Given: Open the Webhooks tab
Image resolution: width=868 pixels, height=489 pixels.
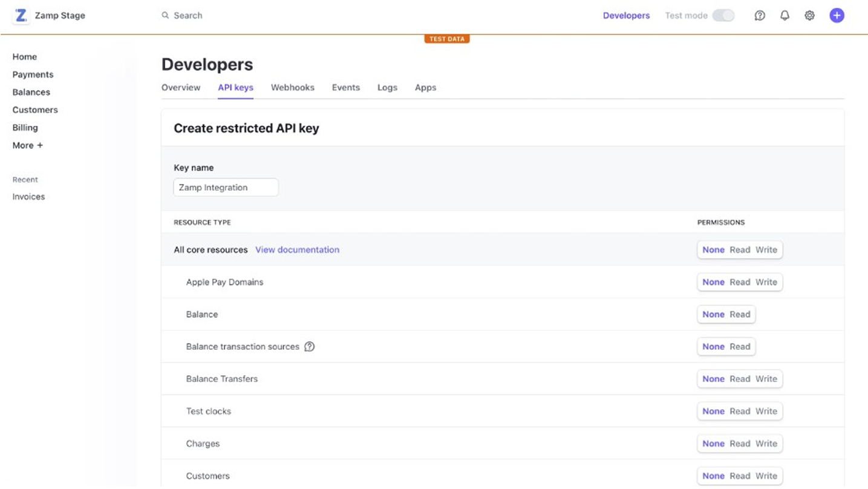Looking at the screenshot, I should click(293, 88).
